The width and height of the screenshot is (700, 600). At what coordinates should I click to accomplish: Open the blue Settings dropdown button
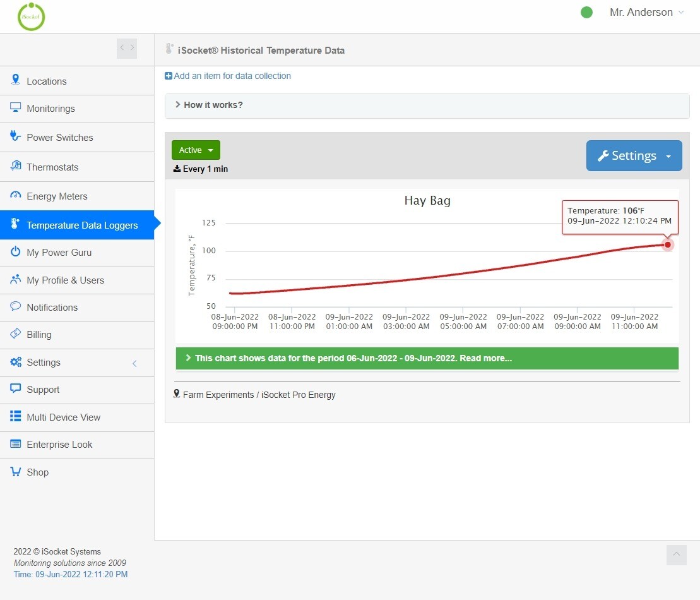(634, 155)
